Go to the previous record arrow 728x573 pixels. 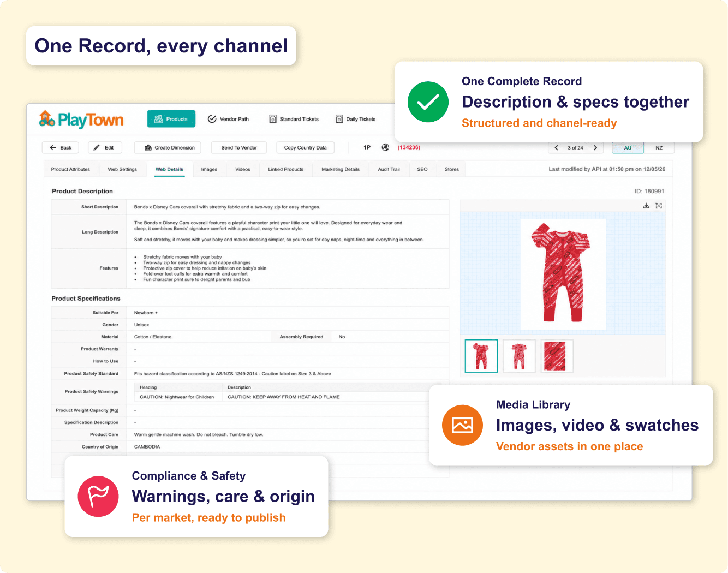coord(556,148)
